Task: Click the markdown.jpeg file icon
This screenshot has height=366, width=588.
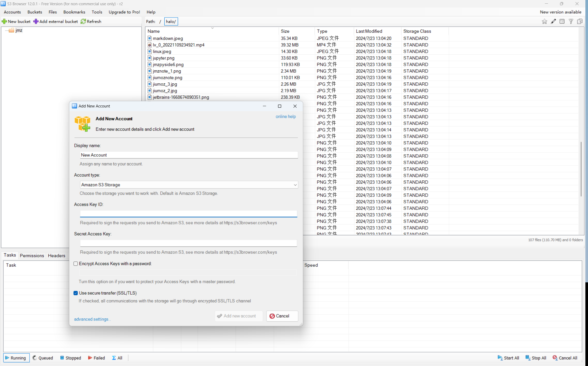Action: (149, 38)
